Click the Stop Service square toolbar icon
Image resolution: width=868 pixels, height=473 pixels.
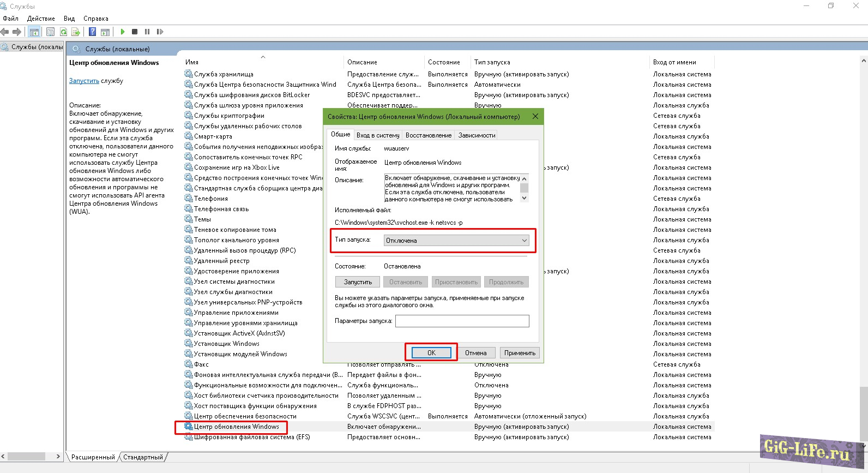[135, 32]
